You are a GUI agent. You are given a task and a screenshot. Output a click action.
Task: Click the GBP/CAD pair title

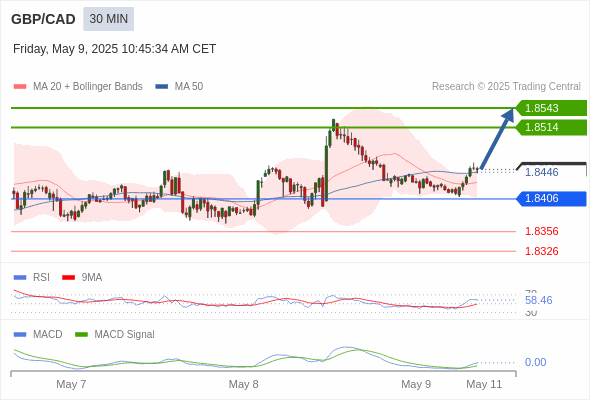(x=43, y=19)
